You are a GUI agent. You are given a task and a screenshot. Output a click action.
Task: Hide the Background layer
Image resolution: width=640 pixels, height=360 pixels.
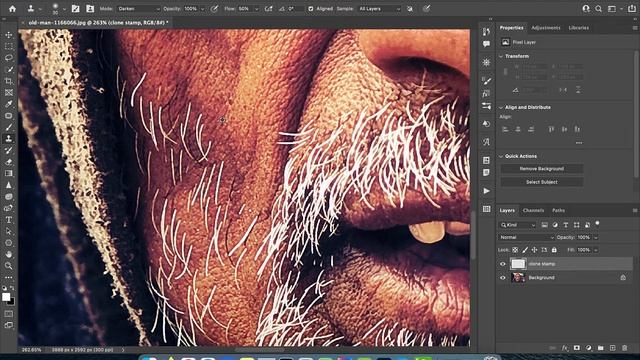point(503,278)
